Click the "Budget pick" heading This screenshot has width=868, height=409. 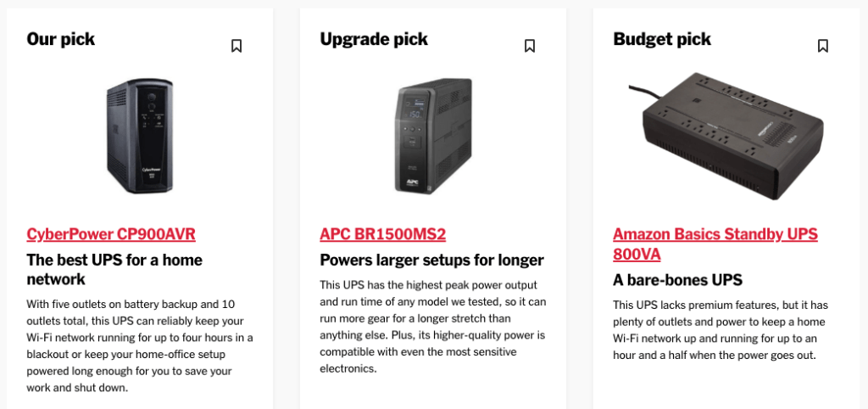[662, 39]
